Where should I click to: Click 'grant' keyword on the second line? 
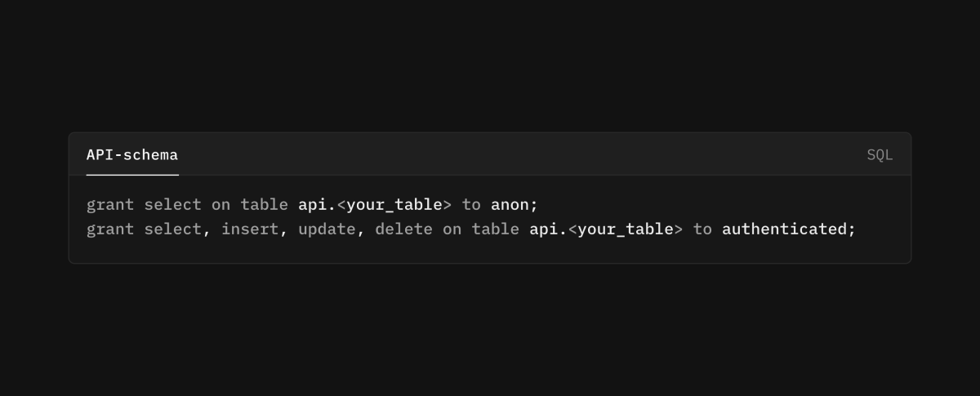[110, 229]
